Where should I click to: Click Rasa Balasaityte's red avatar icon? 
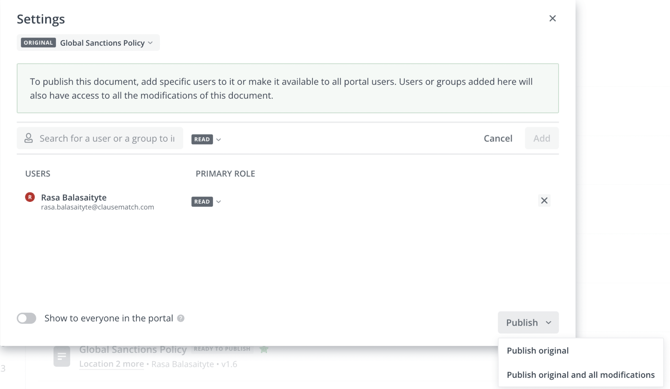point(30,197)
